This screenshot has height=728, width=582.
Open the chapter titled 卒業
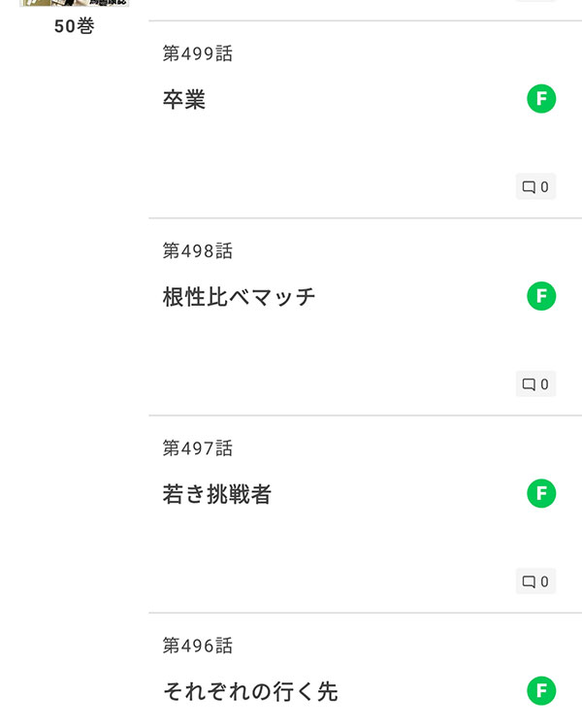click(183, 99)
